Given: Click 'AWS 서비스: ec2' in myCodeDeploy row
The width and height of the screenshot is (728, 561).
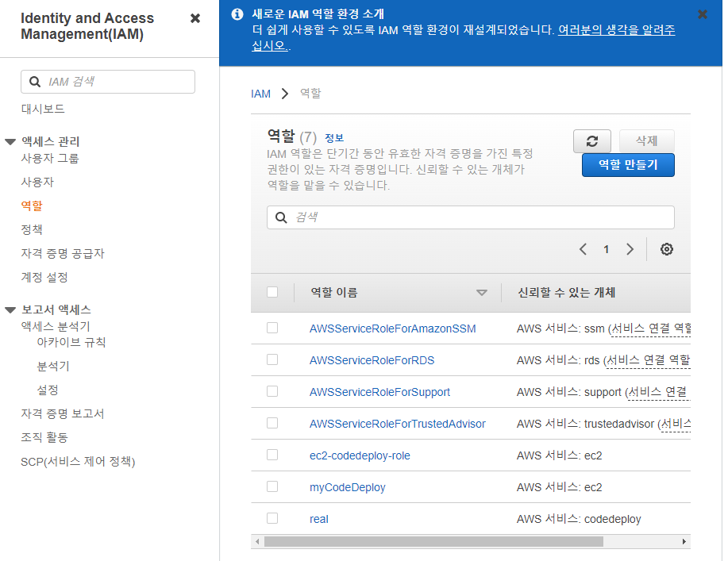Looking at the screenshot, I should [x=559, y=487].
